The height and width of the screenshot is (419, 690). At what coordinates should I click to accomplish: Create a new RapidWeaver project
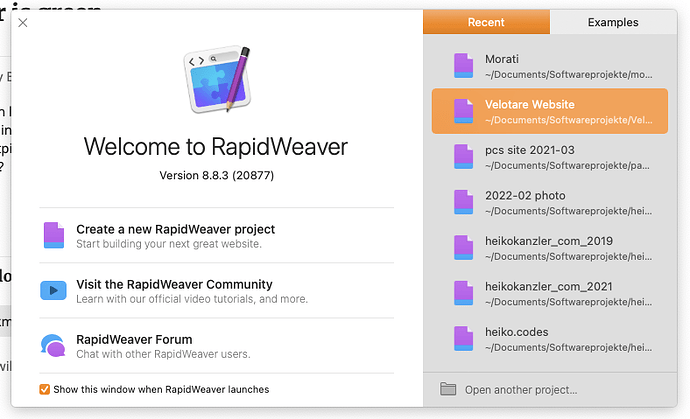(x=217, y=235)
